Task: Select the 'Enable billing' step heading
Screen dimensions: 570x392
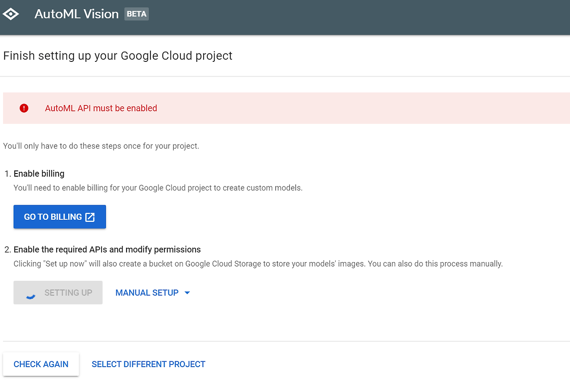Action: pos(39,174)
